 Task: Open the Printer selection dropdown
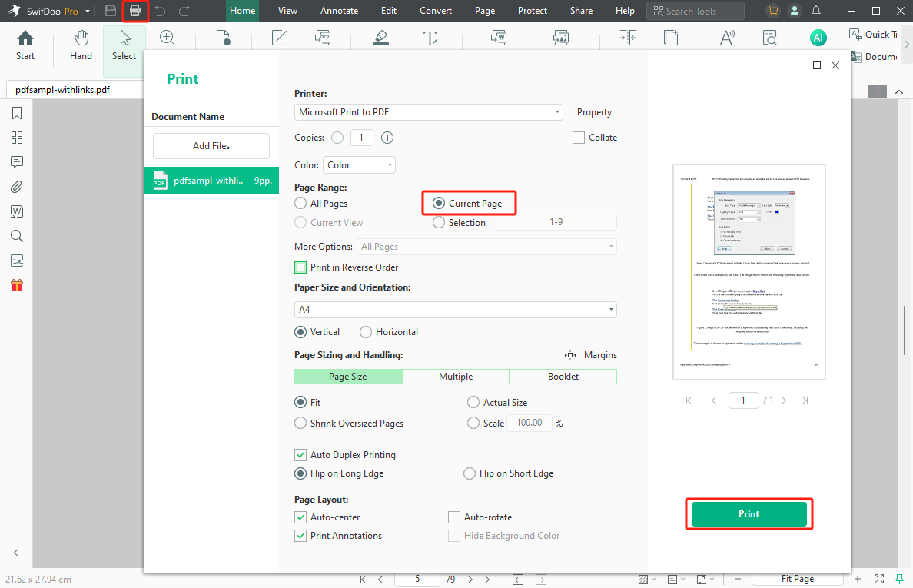coord(558,111)
